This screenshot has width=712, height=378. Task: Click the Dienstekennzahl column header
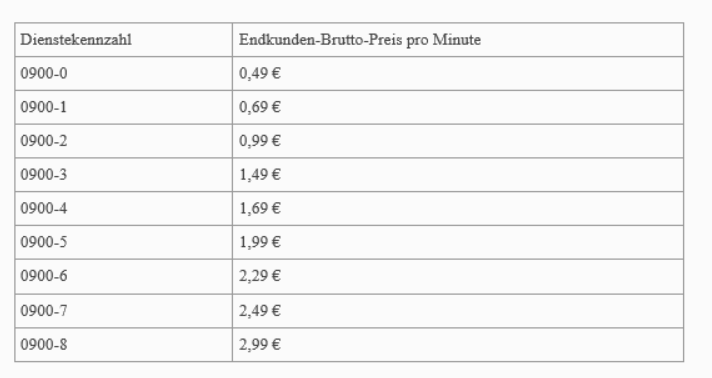124,40
